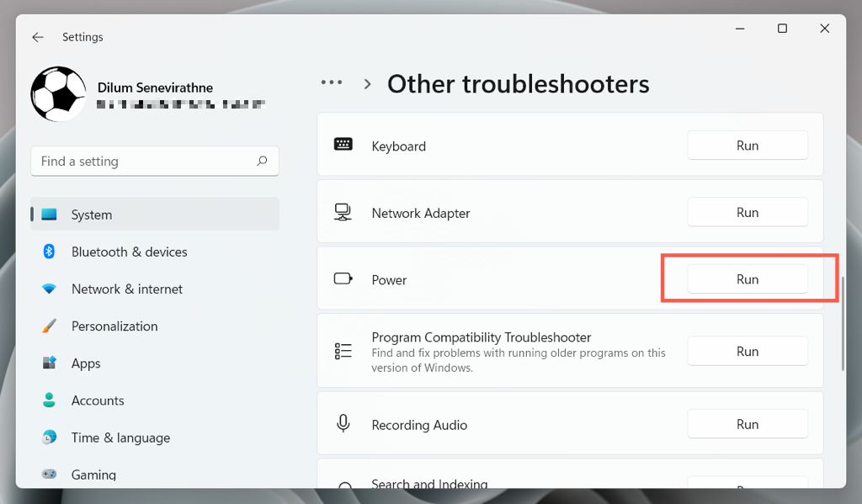Run the Keyboard troubleshooter

[x=748, y=146]
